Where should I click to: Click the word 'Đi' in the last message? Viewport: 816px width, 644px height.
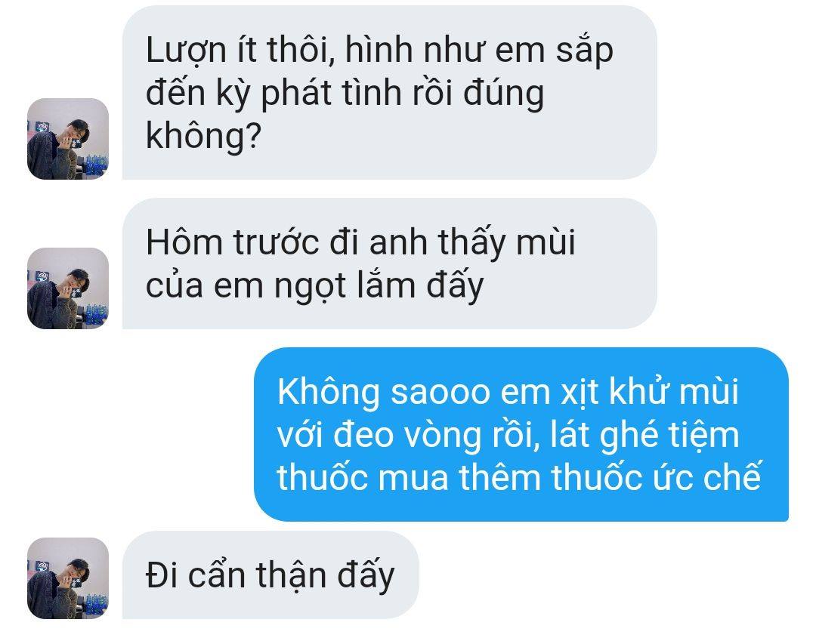click(162, 575)
